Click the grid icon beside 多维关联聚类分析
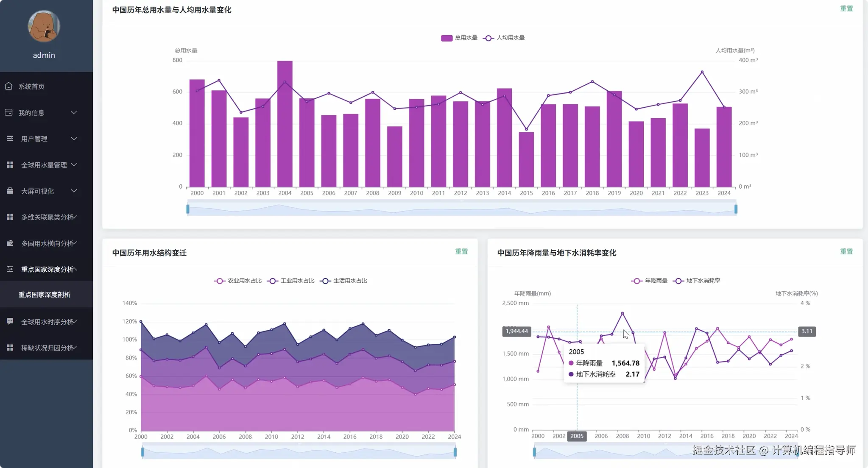 10,217
